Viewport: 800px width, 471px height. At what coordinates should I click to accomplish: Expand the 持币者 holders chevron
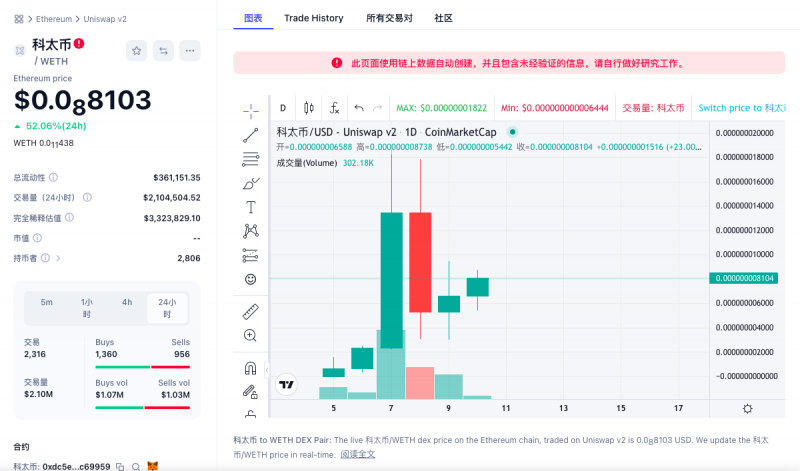58,258
